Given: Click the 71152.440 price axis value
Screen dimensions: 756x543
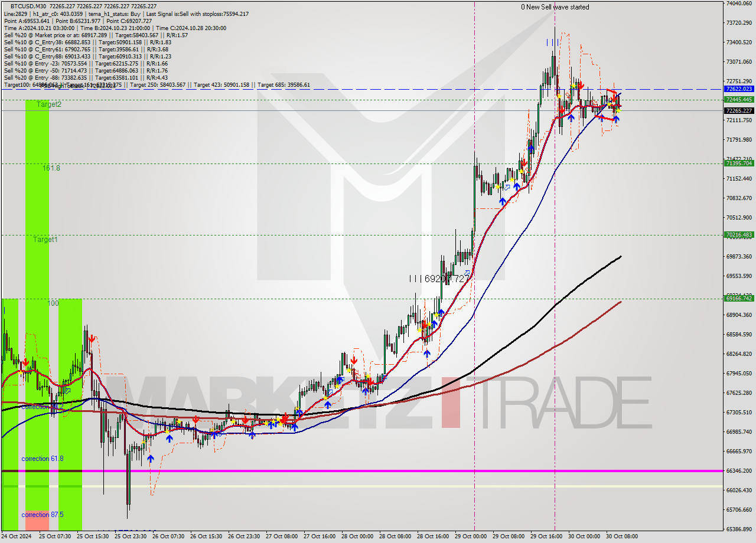Looking at the screenshot, I should point(739,179).
